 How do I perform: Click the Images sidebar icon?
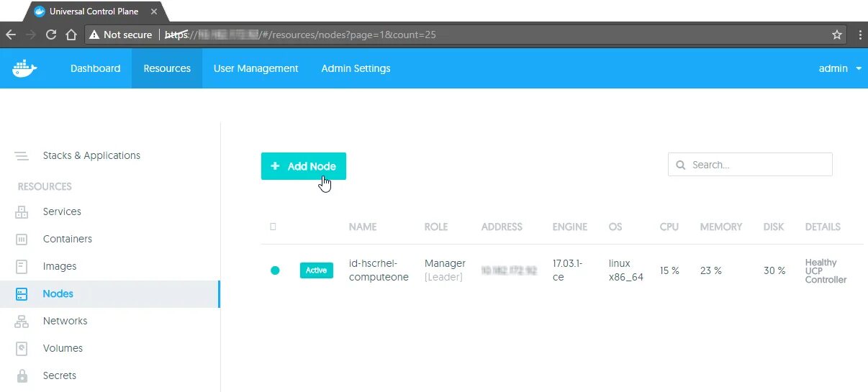22,267
